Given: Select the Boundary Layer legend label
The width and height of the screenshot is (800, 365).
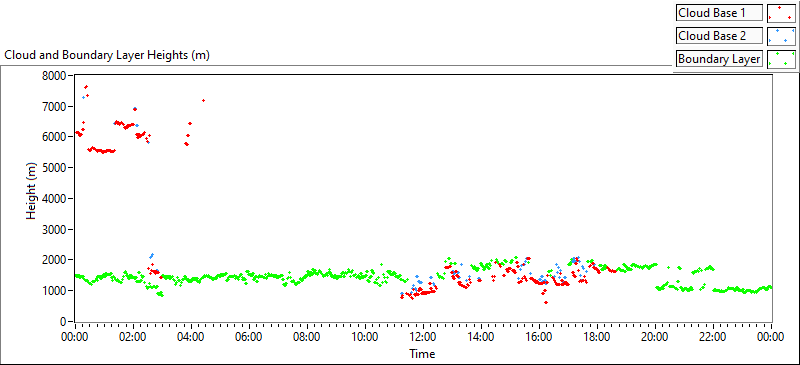Looking at the screenshot, I should pyautogui.click(x=719, y=59).
